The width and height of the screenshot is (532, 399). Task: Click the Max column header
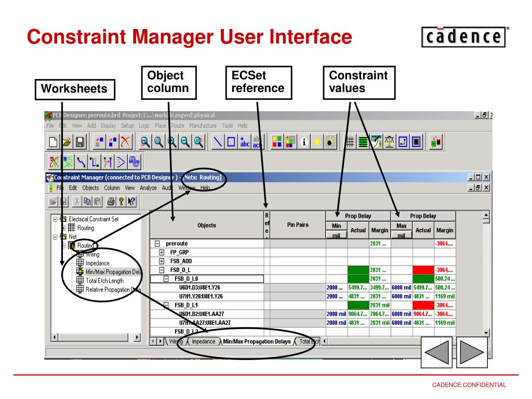[x=402, y=226]
